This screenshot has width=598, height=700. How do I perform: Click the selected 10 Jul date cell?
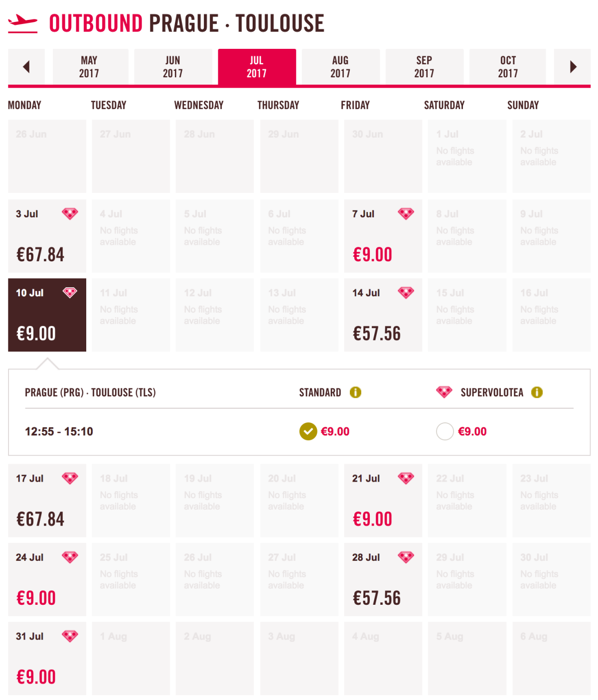pos(47,315)
